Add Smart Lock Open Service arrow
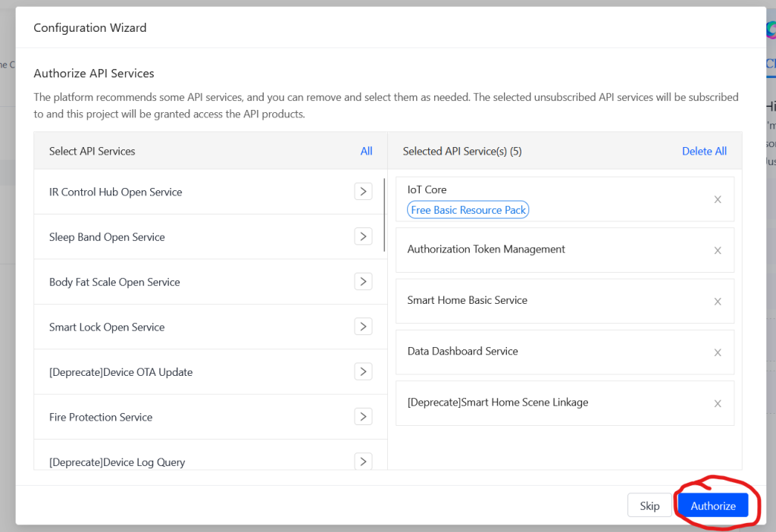Image resolution: width=776 pixels, height=532 pixels. (363, 327)
